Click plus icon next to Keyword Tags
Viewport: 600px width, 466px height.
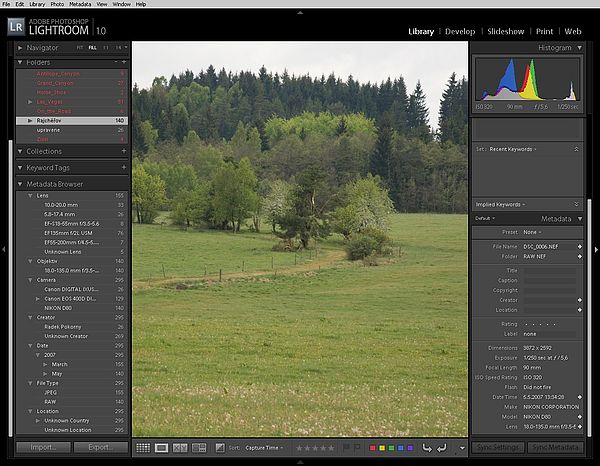[x=123, y=167]
